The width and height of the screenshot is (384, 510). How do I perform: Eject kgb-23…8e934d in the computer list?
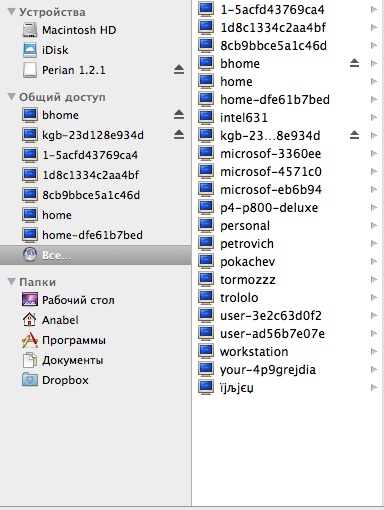(x=354, y=135)
